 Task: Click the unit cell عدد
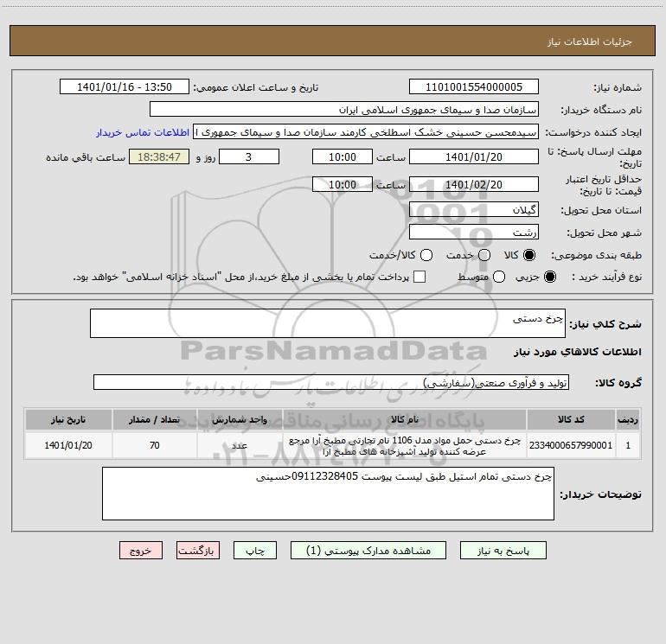point(240,445)
